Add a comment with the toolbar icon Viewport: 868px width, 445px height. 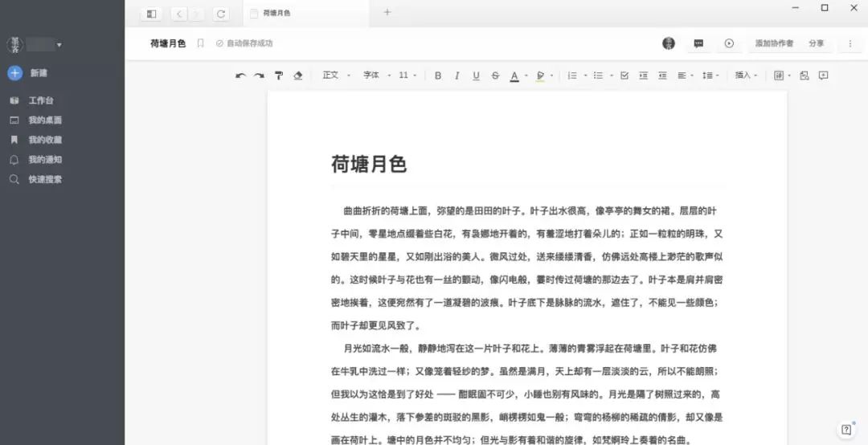pyautogui.click(x=823, y=76)
